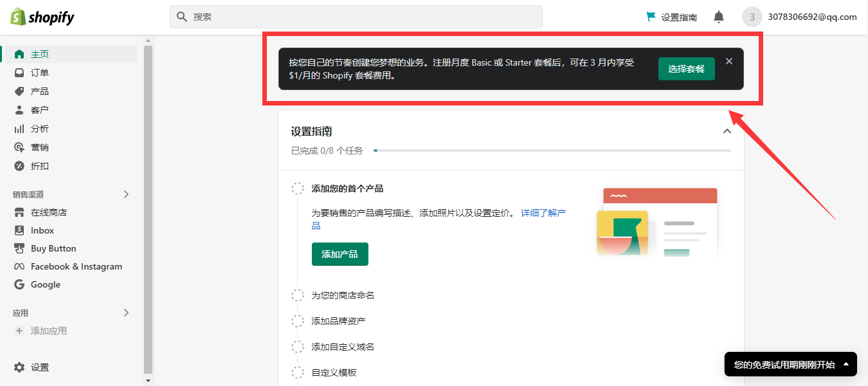Collapse the 设置指南 card

tap(727, 131)
